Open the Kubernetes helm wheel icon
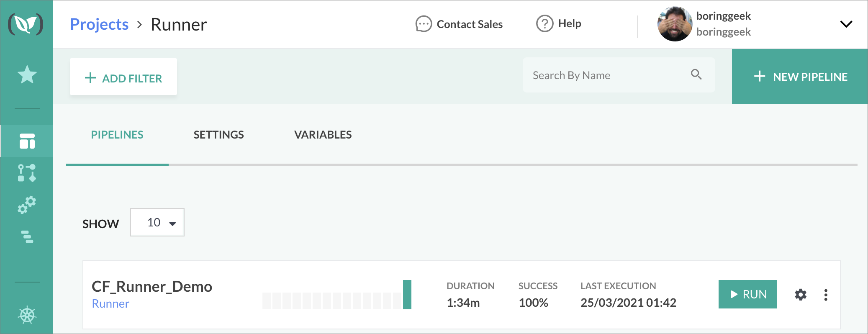The image size is (868, 334). tap(27, 315)
